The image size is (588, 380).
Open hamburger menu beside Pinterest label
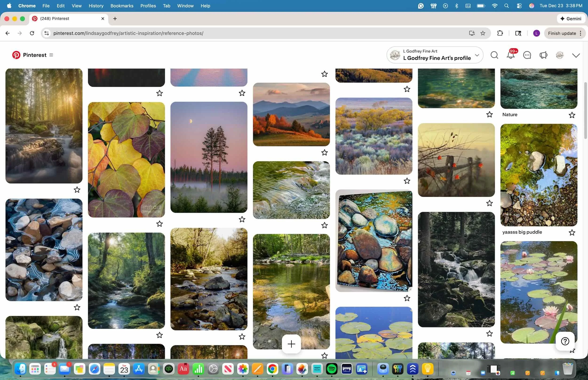[x=51, y=55]
